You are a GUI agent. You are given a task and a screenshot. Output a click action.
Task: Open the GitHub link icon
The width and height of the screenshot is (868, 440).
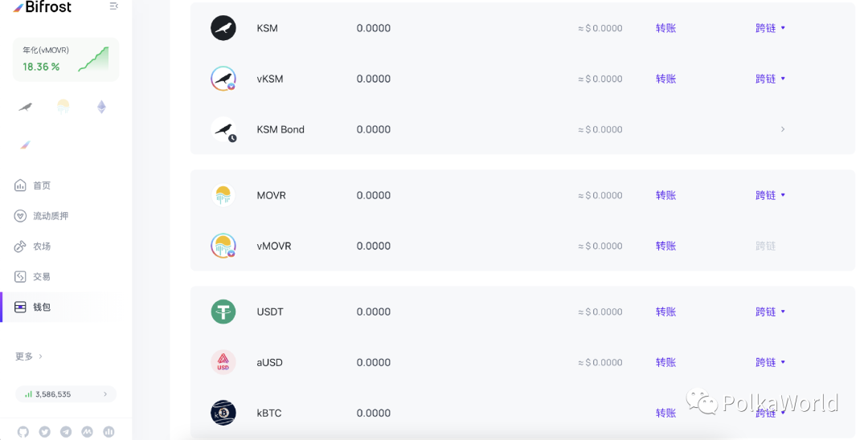coord(23,432)
